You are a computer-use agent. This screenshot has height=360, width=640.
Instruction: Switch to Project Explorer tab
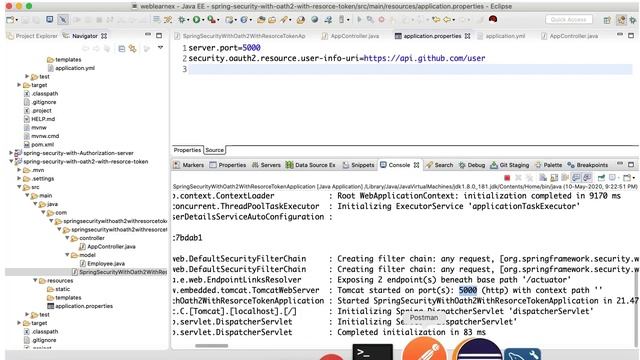tap(33, 36)
